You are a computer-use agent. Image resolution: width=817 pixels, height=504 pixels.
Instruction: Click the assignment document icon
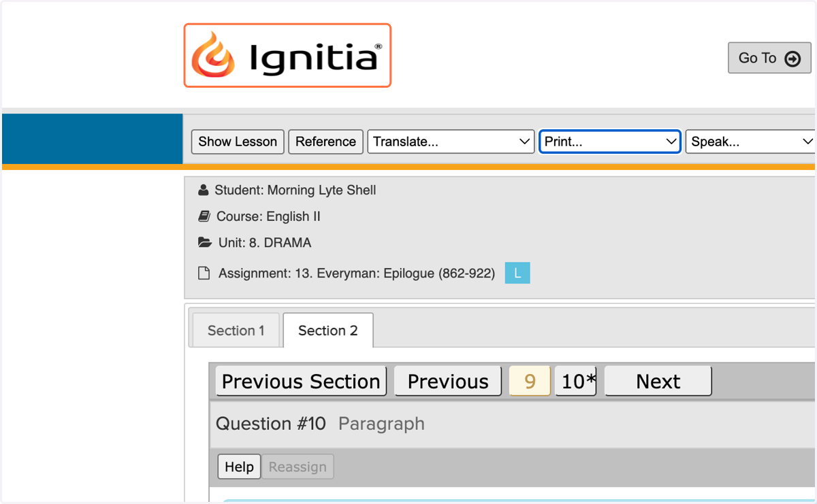[x=204, y=273]
